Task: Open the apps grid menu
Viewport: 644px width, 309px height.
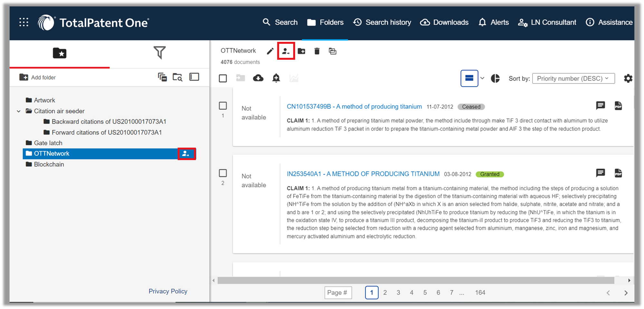Action: click(x=24, y=22)
